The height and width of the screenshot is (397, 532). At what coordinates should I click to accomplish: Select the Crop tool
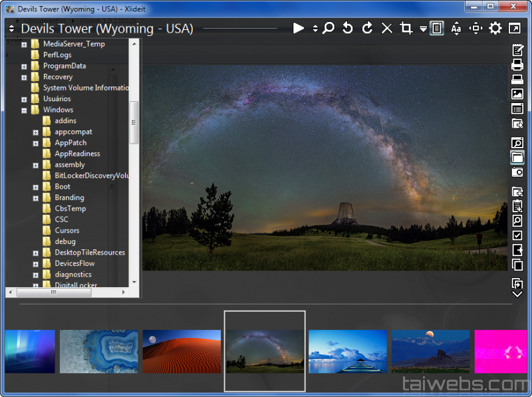coord(406,28)
